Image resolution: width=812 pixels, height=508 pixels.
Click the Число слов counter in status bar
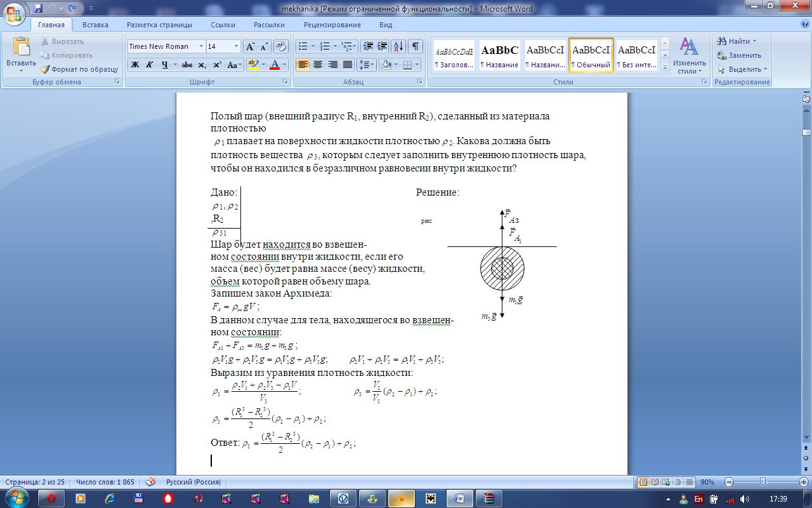pyautogui.click(x=105, y=482)
